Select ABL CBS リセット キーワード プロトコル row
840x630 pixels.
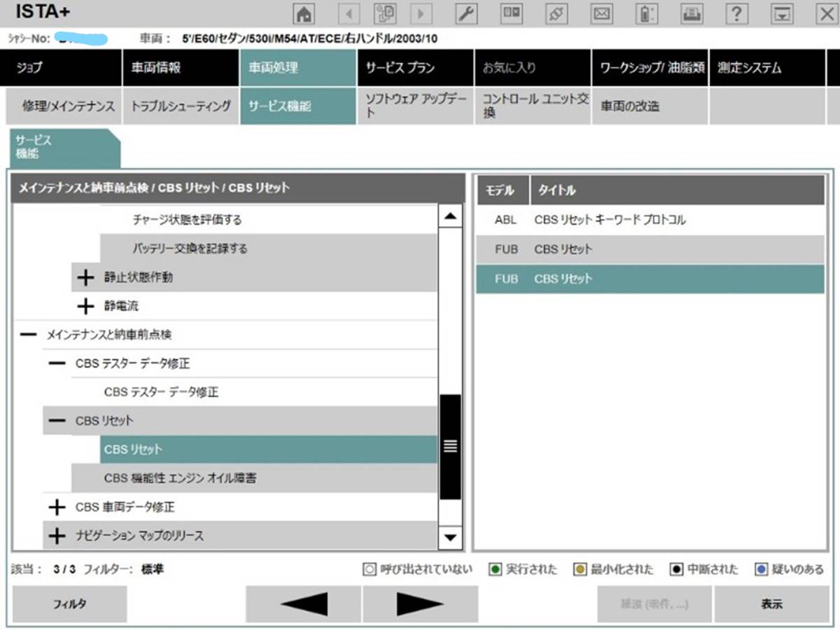pos(650,220)
